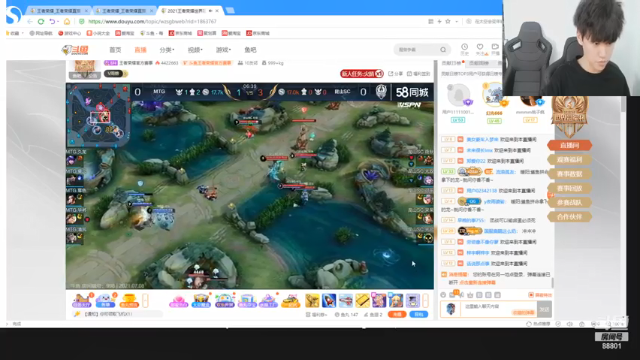The width and height of the screenshot is (640, 360).
Task: Open 赛事回放 side menu item
Action: tap(569, 188)
